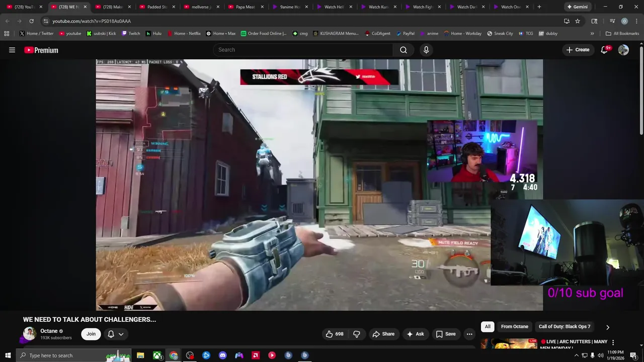Viewport: 644px width, 362px height.
Task: Share the video
Action: pyautogui.click(x=383, y=334)
